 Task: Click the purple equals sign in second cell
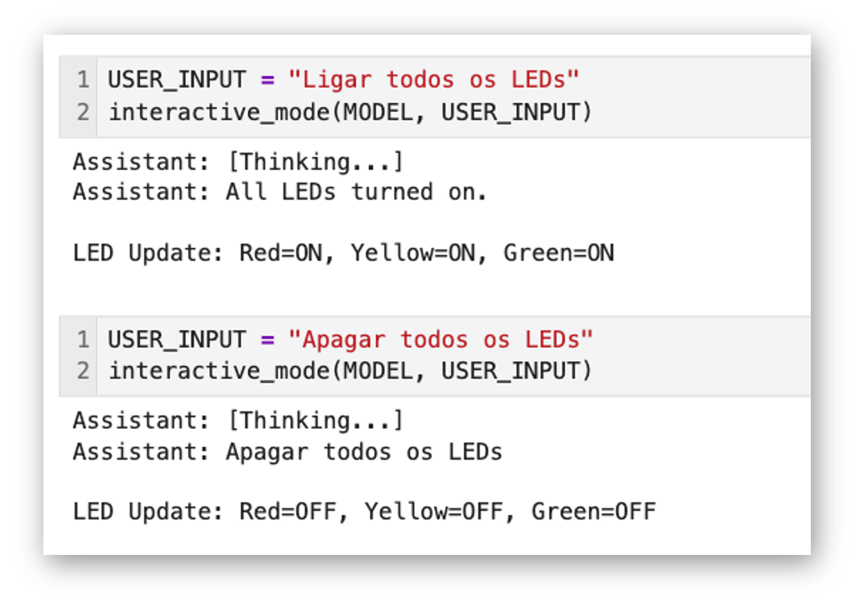(x=267, y=340)
